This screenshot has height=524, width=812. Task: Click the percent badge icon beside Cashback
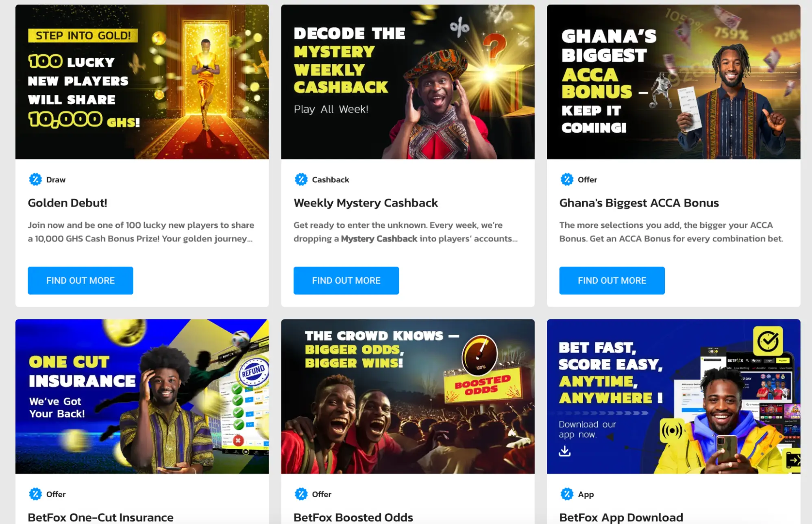301,179
